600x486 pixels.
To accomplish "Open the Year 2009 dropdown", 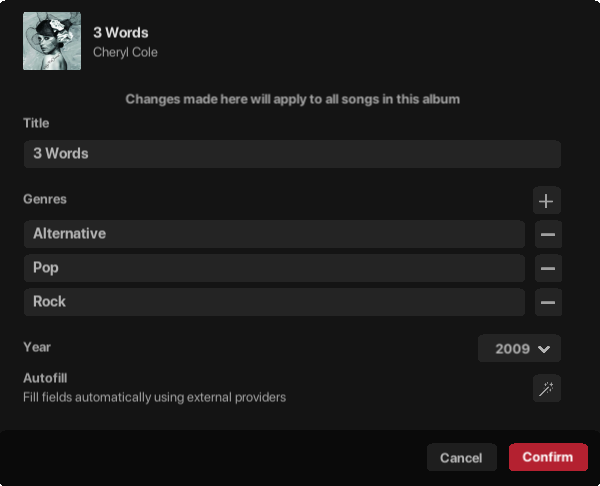I will 519,349.
